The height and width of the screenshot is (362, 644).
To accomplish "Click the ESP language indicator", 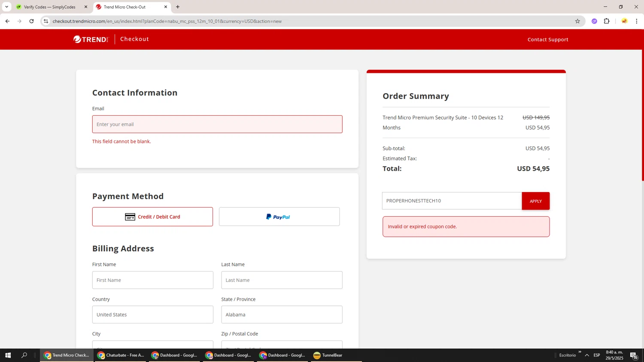I will tap(597, 355).
